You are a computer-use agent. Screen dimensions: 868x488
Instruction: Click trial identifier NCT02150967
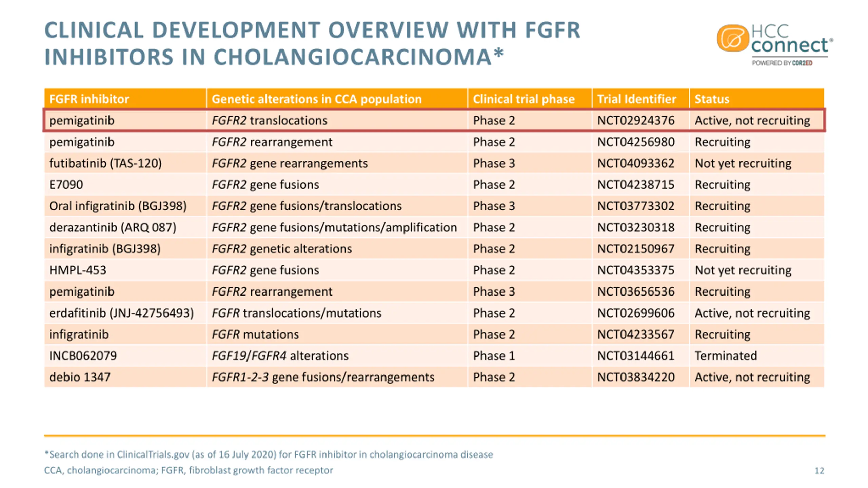[x=636, y=249]
